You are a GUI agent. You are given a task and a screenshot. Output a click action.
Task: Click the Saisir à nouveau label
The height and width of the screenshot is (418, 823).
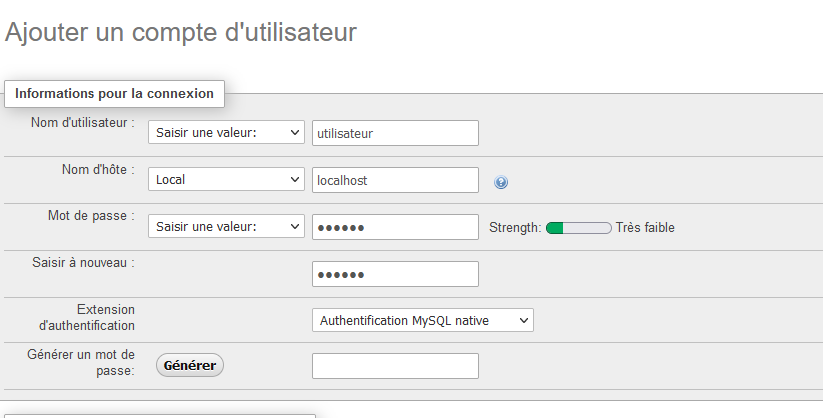[83, 262]
